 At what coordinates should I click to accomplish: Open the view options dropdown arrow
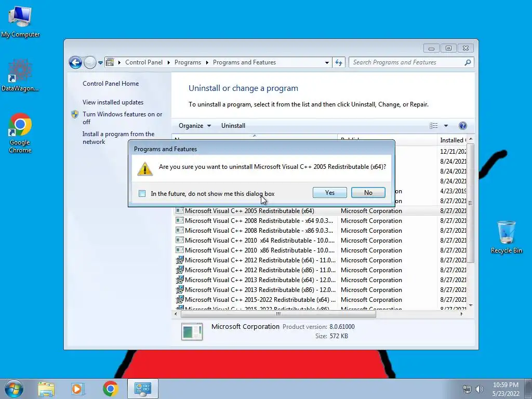(446, 126)
